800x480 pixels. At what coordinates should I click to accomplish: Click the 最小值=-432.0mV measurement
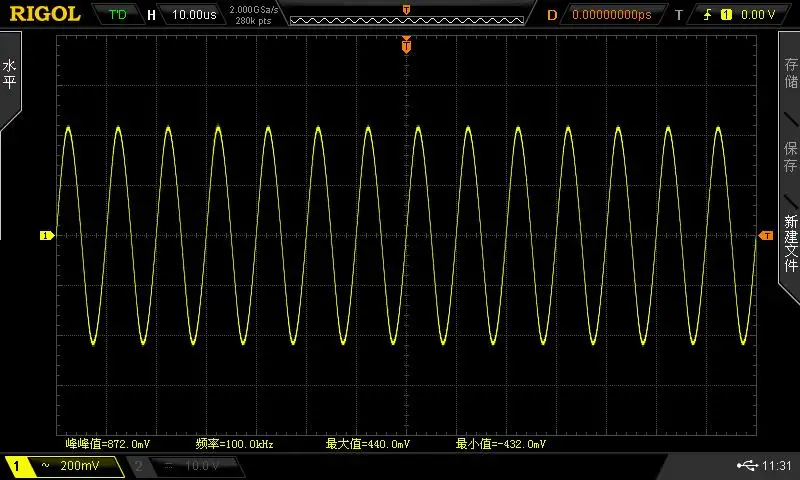point(501,444)
